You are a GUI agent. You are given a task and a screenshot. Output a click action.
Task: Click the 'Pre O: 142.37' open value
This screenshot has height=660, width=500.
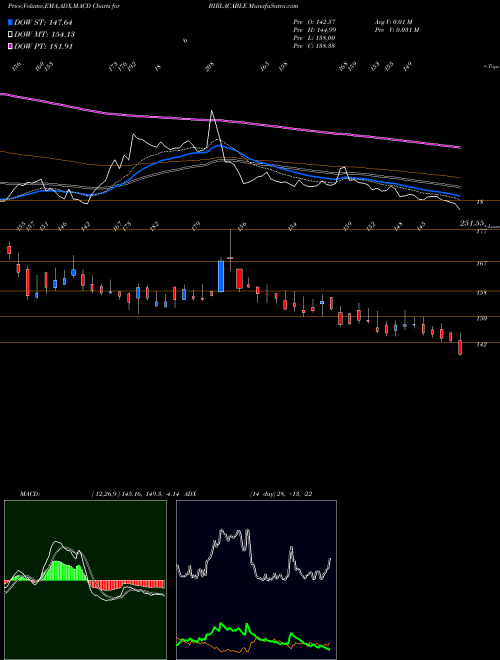tap(314, 22)
